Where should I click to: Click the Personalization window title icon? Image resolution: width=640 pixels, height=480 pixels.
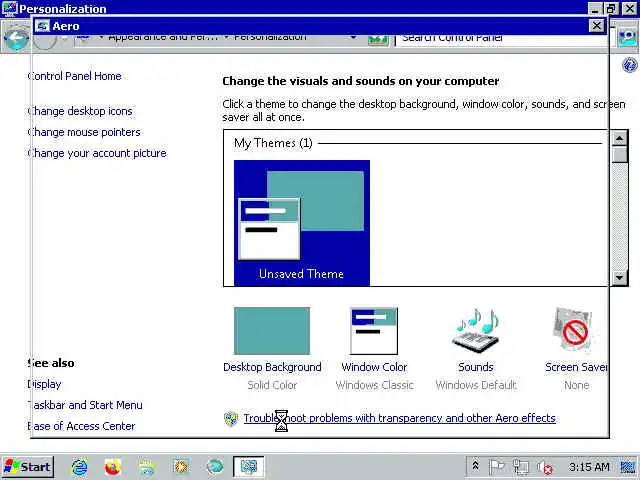point(9,8)
